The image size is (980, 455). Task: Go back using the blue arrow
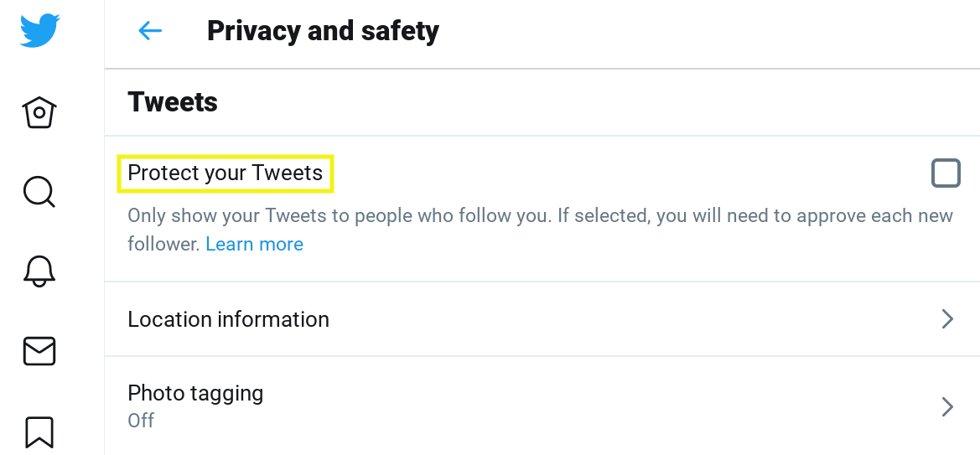149,31
